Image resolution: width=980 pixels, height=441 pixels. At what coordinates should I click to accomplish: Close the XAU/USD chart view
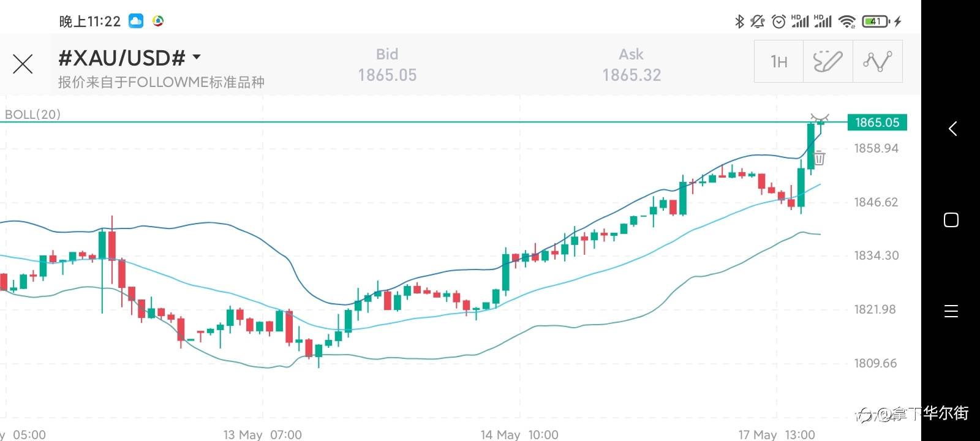point(23,64)
